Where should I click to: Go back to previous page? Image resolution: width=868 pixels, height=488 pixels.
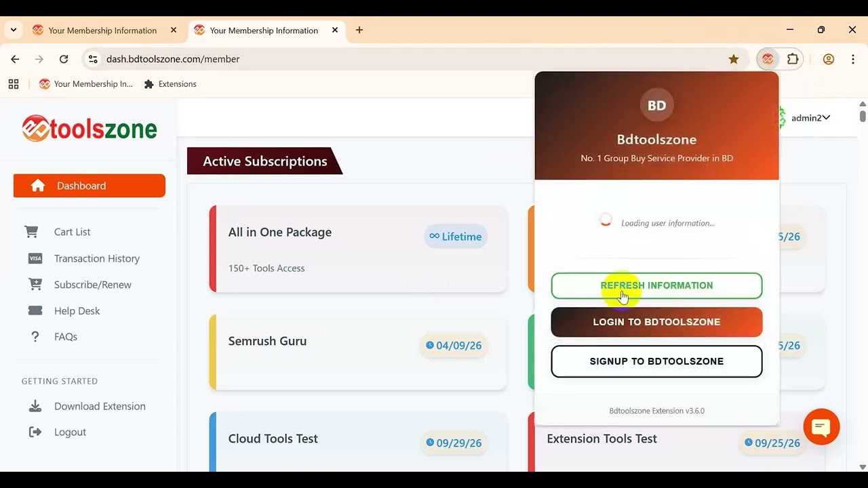point(15,59)
